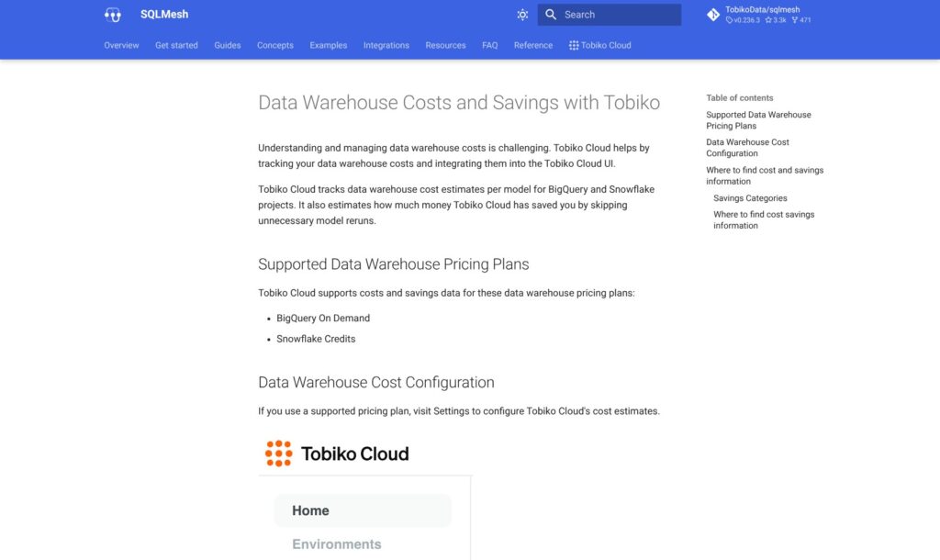The image size is (940, 560).
Task: Click the Data Warehouse Cost Configuration heading
Action: click(376, 383)
